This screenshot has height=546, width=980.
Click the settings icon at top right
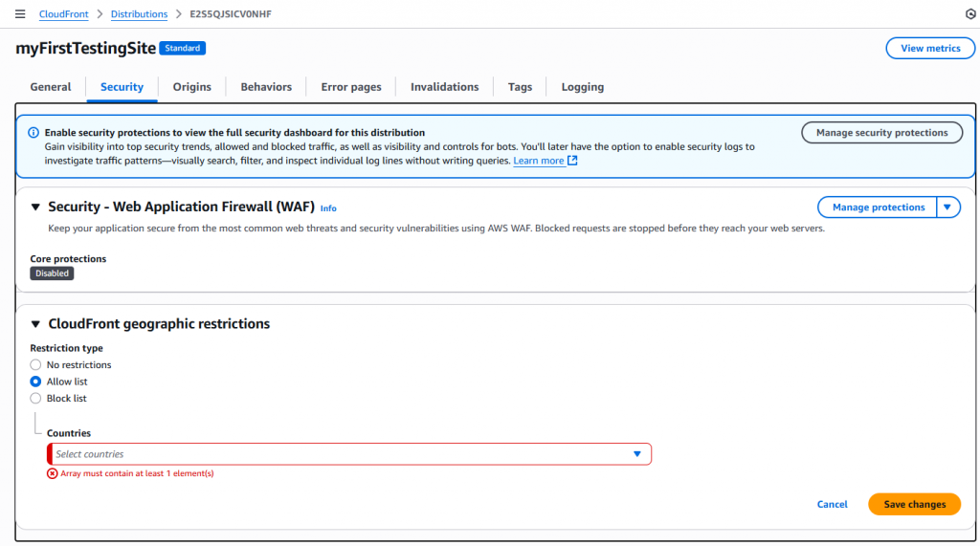click(x=970, y=13)
